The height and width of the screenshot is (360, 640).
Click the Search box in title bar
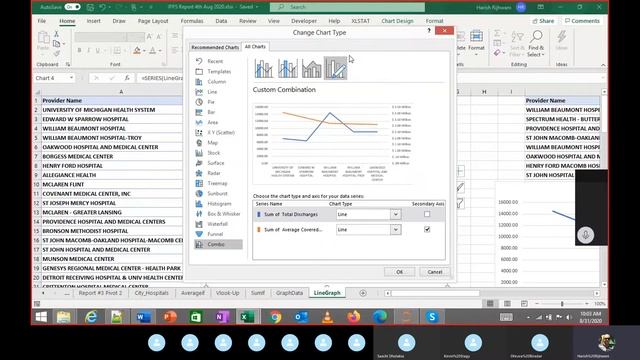347,7
